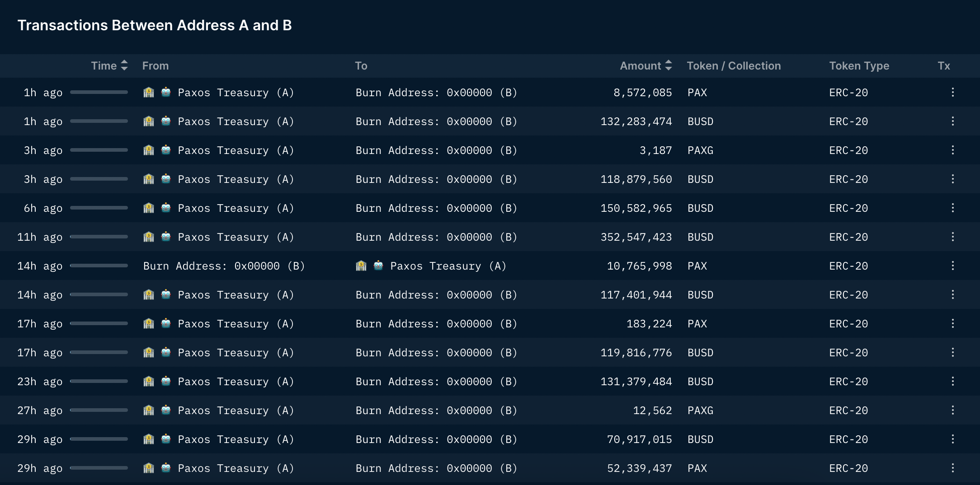The image size is (980, 485).
Task: Click the bank icon in the 6h ago row
Action: [x=149, y=208]
